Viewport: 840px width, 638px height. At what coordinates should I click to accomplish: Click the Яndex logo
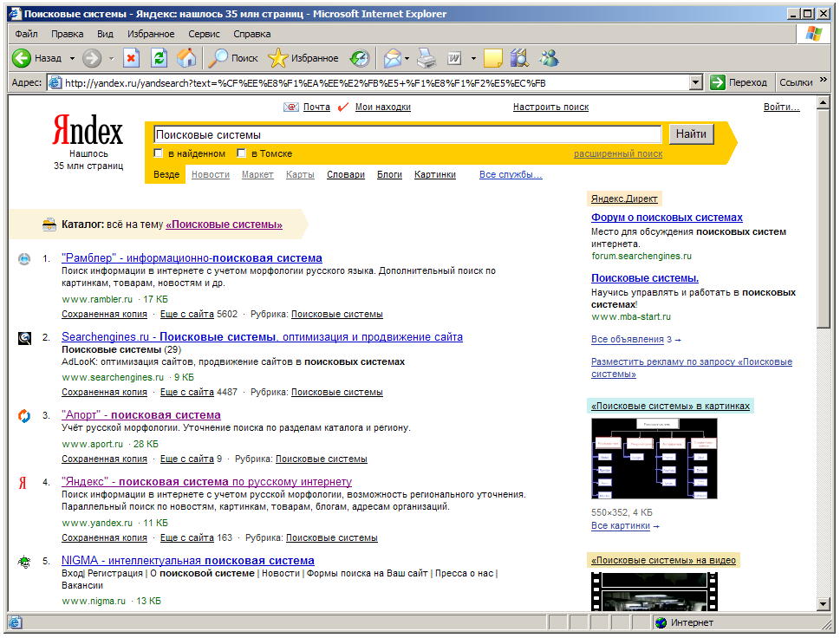(x=88, y=130)
